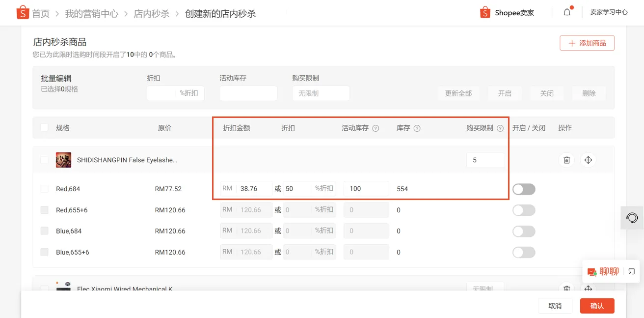Open the notification bell
Image resolution: width=644 pixels, height=318 pixels.
pyautogui.click(x=566, y=12)
